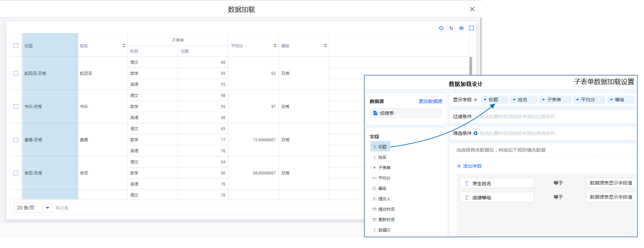Click the plus icon next to 显示字段
Viewport: 644px width, 248px height.
click(475, 100)
